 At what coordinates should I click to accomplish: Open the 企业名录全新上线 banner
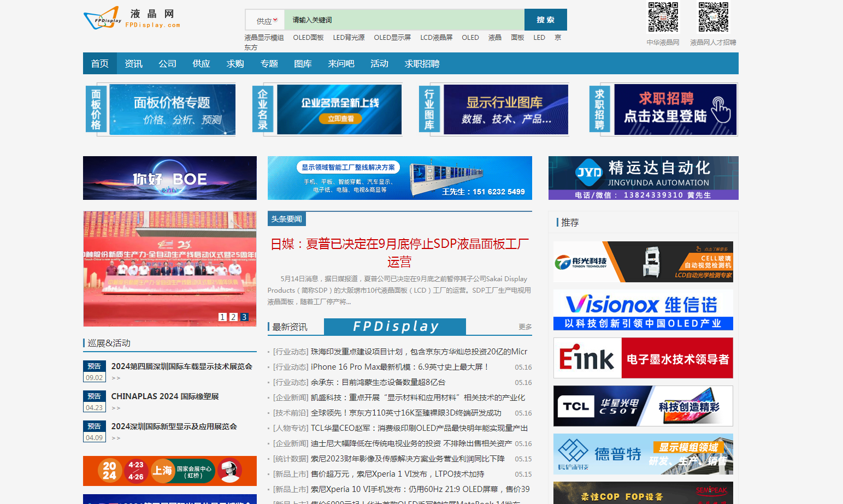pos(327,109)
